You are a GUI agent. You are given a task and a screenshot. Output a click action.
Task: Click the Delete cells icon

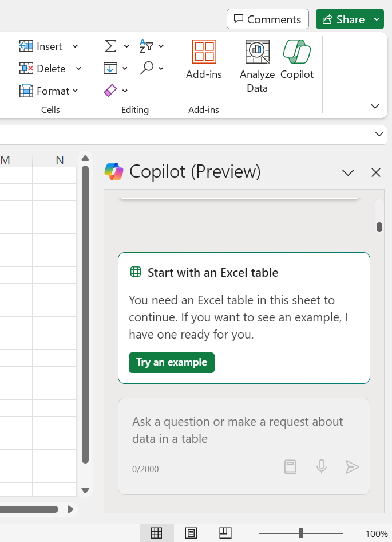pos(26,68)
